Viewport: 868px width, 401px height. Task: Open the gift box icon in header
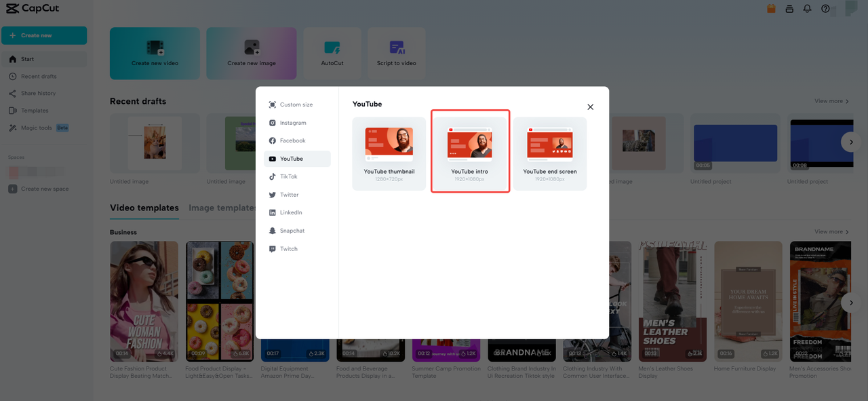771,9
